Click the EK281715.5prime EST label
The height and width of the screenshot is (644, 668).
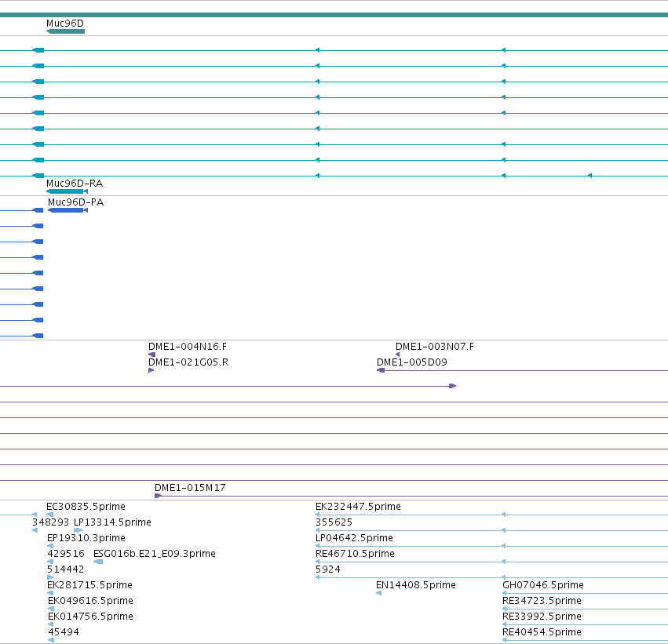click(89, 585)
